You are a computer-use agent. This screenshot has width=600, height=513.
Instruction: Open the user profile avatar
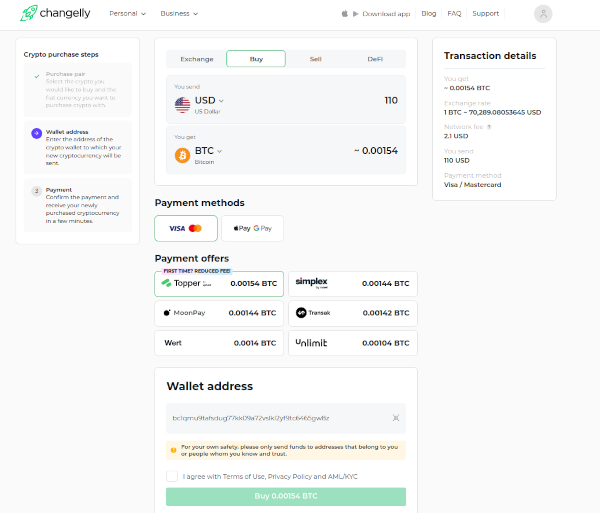point(543,14)
